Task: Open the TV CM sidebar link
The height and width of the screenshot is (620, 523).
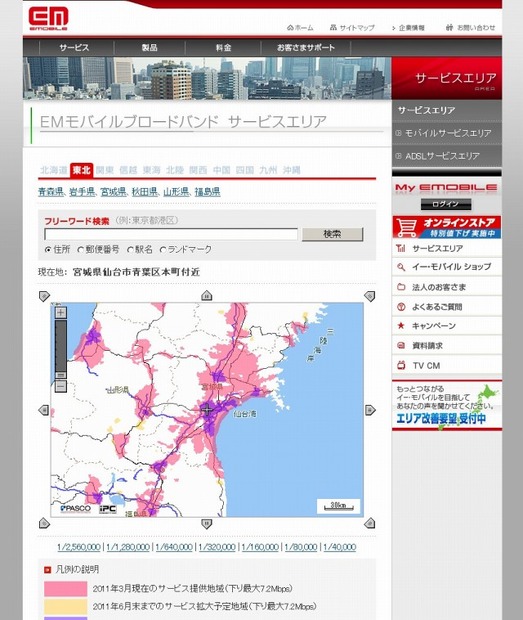Action: click(447, 365)
